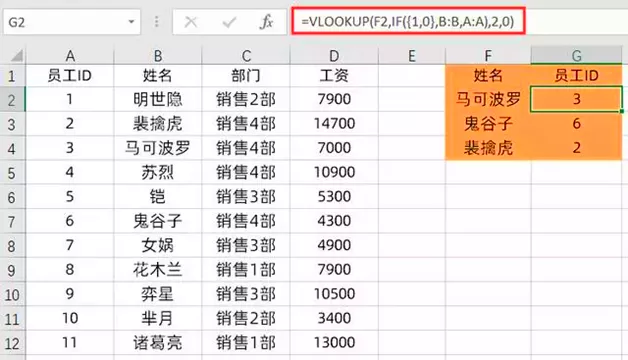The image size is (628, 360).
Task: Click cell containing 苏烈
Action: [x=158, y=173]
